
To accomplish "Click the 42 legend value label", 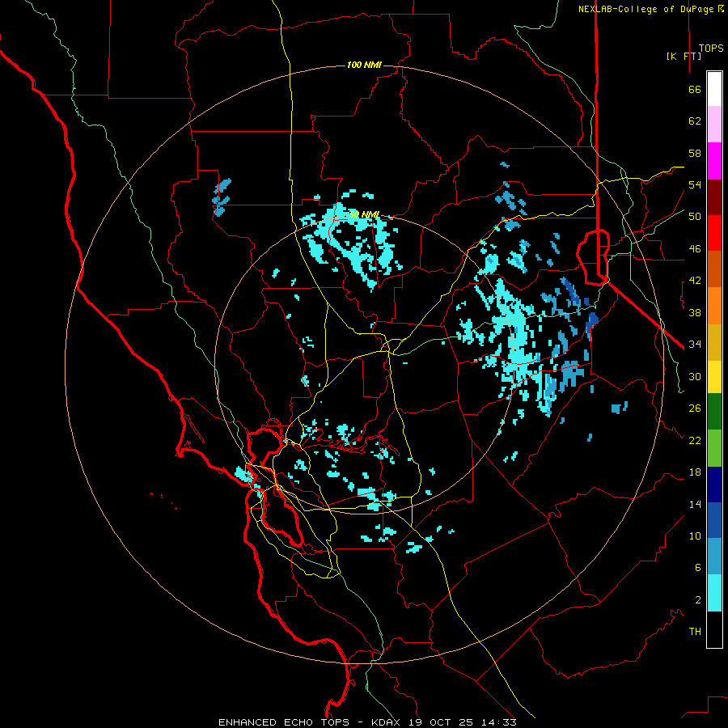I will pos(695,281).
